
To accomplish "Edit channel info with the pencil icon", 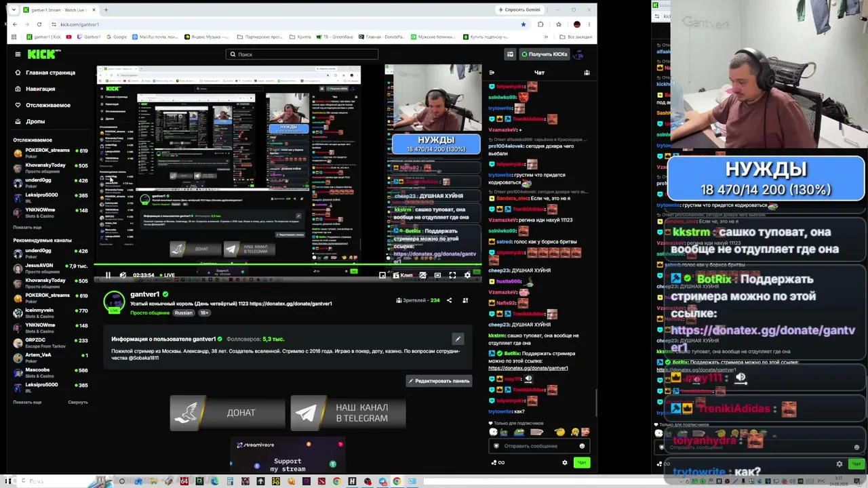I will click(458, 339).
